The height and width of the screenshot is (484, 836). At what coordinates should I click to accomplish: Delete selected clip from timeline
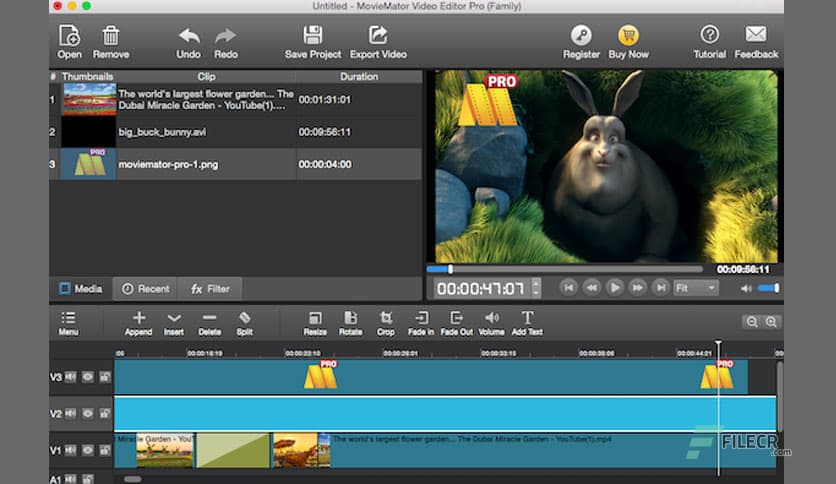click(x=210, y=324)
